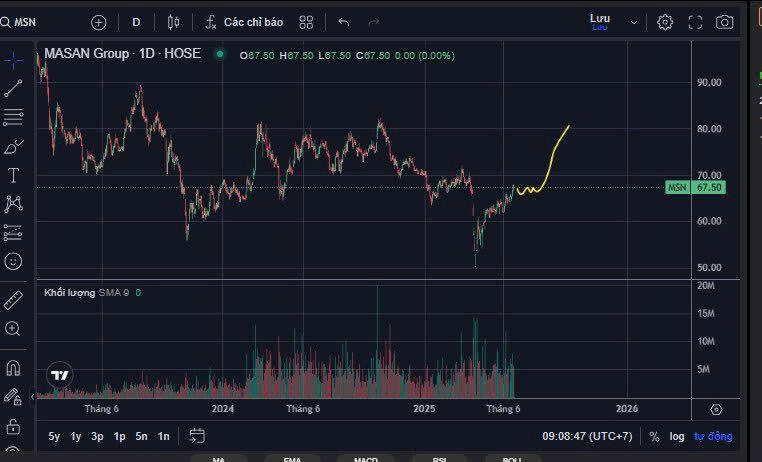Click the TradingView logo on chart
This screenshot has width=762, height=462.
60,375
